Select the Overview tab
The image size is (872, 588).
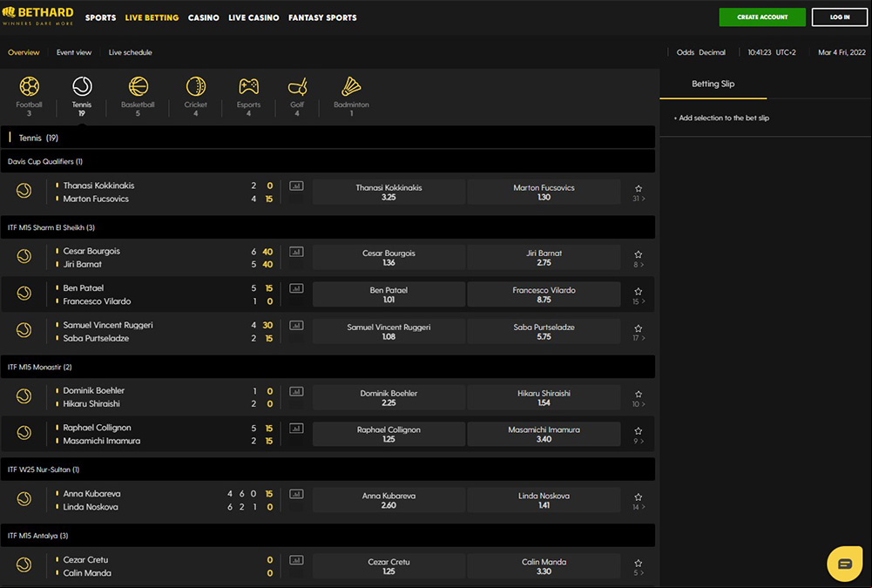[24, 52]
